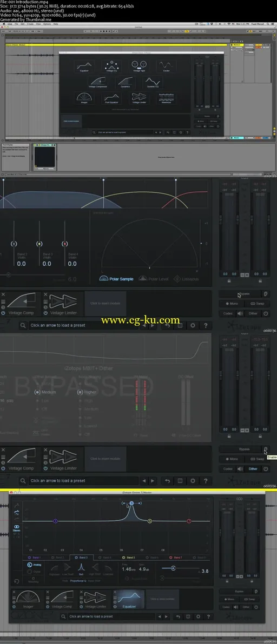Select Vintage Limiter module in the Bypassed frame
This screenshot has height=644, width=277.
(63, 459)
